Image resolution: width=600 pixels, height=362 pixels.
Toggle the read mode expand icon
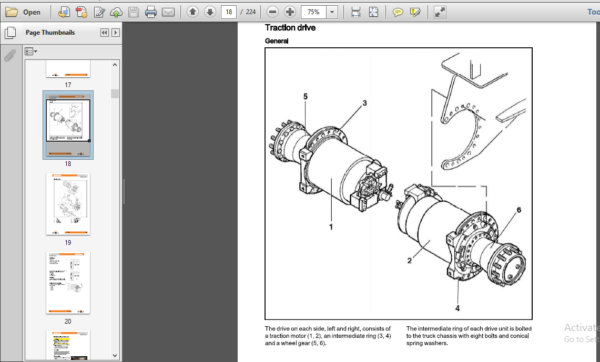point(440,12)
